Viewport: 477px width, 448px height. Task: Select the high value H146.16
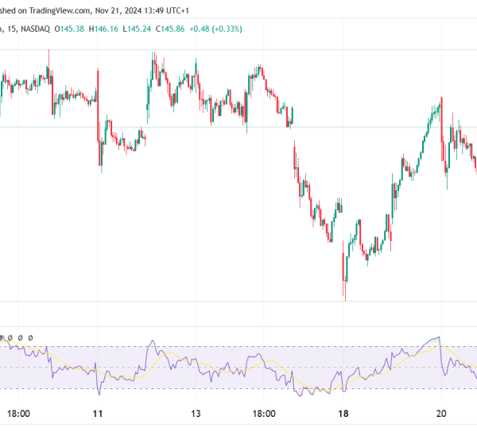click(103, 29)
